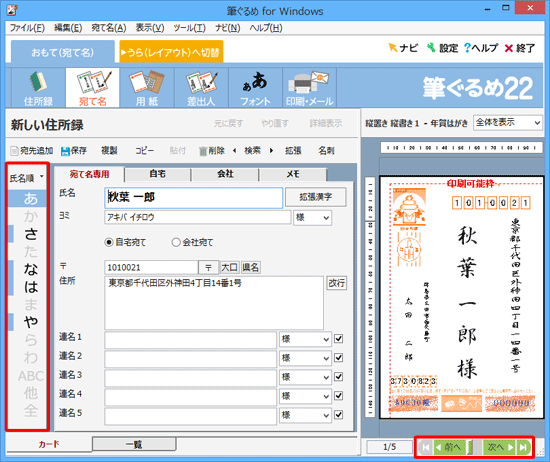The width and height of the screenshot is (550, 462).
Task: Open 連名4 honorific dropdown
Action: tap(305, 396)
